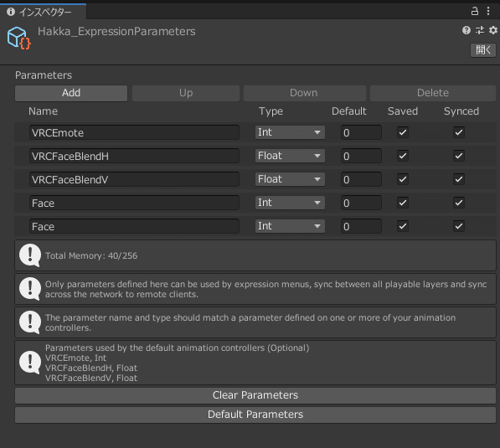Click the preset sliders icon
Viewport: 500px width, 448px height.
point(480,30)
